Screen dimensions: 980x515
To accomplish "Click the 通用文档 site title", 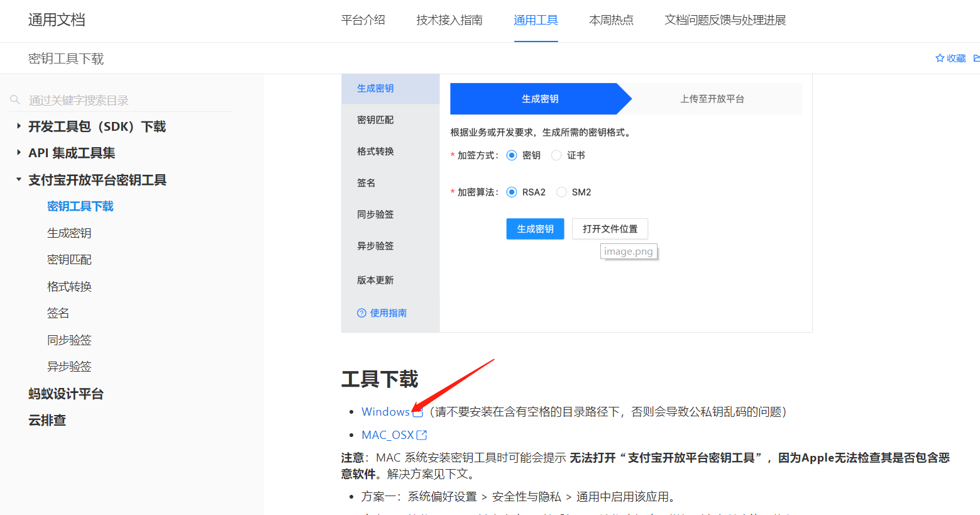I will click(57, 20).
